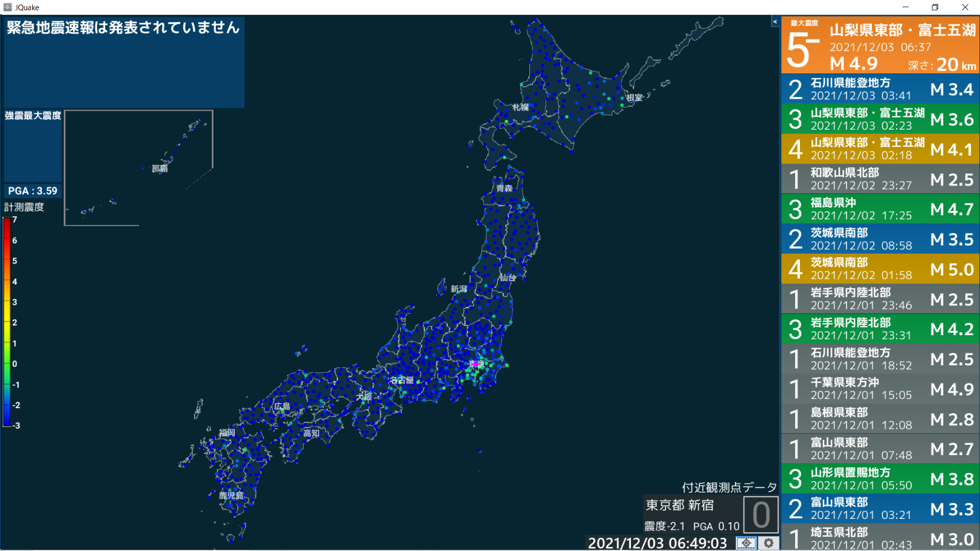The height and width of the screenshot is (551, 980).
Task: Choose the 茨城県南部 M 5.0 earthquake entry
Action: coord(880,269)
